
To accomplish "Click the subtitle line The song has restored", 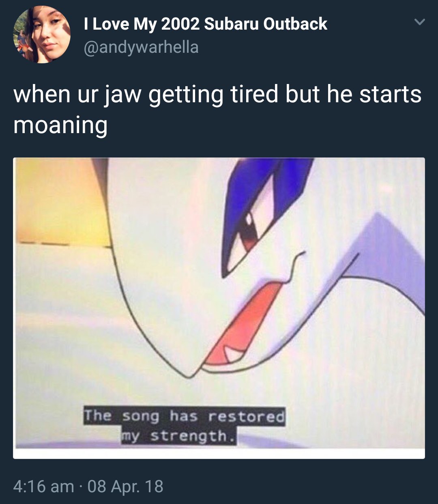I will pos(185,416).
